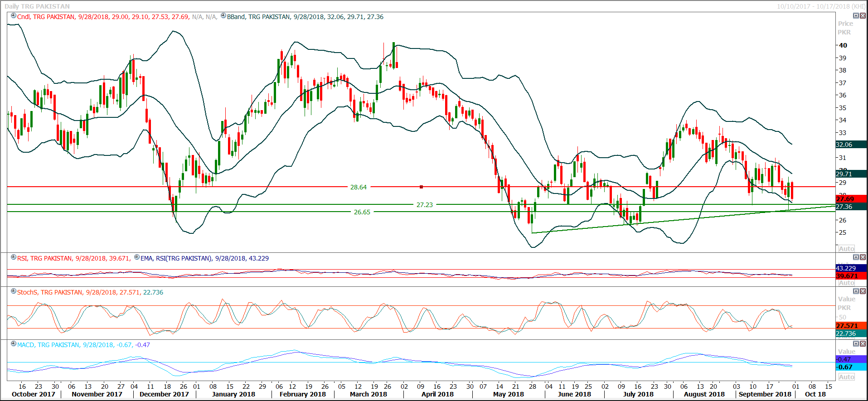Collapse the price chart panel
Viewport: 868px width, 401px height.
coord(856,16)
